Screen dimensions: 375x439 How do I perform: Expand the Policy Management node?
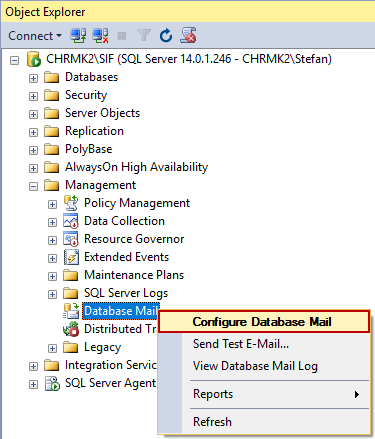click(x=52, y=204)
